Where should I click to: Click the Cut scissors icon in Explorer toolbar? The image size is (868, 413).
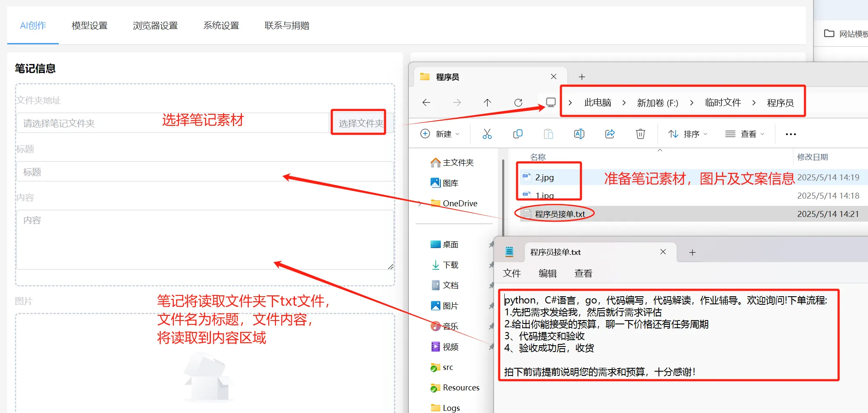(487, 134)
